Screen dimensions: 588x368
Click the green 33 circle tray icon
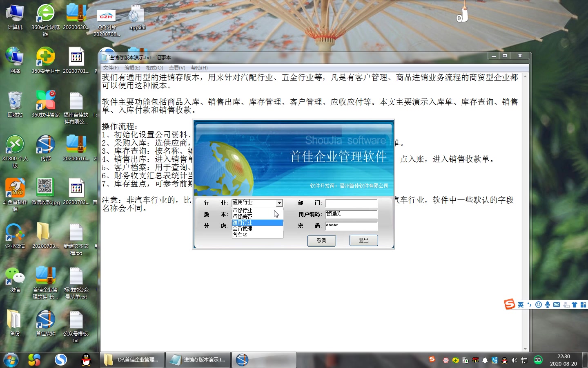pyautogui.click(x=538, y=360)
